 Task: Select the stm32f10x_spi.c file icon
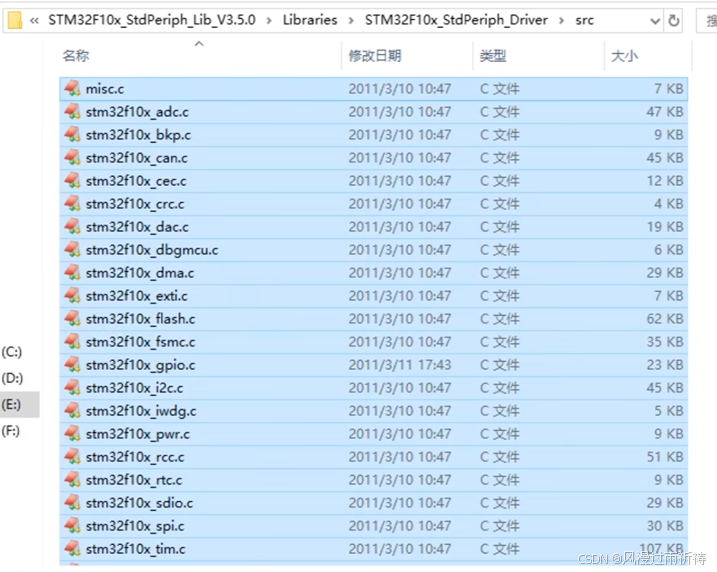coord(72,525)
